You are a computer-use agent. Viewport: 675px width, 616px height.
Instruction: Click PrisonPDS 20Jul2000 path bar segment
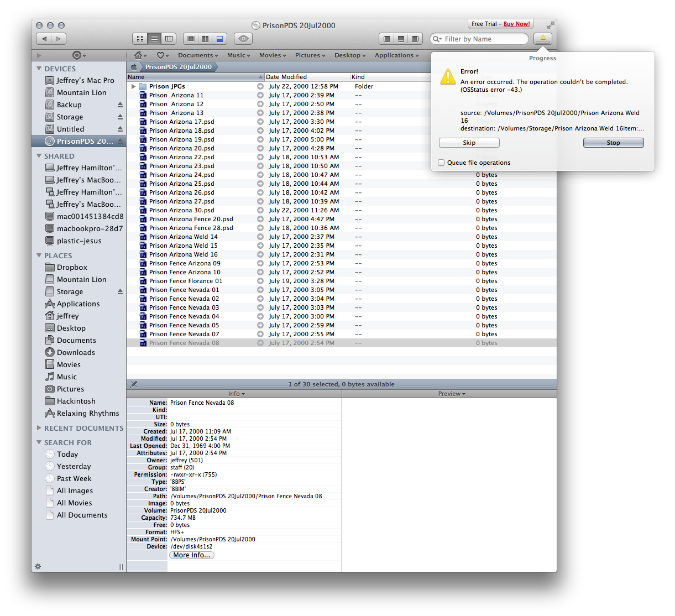click(178, 66)
